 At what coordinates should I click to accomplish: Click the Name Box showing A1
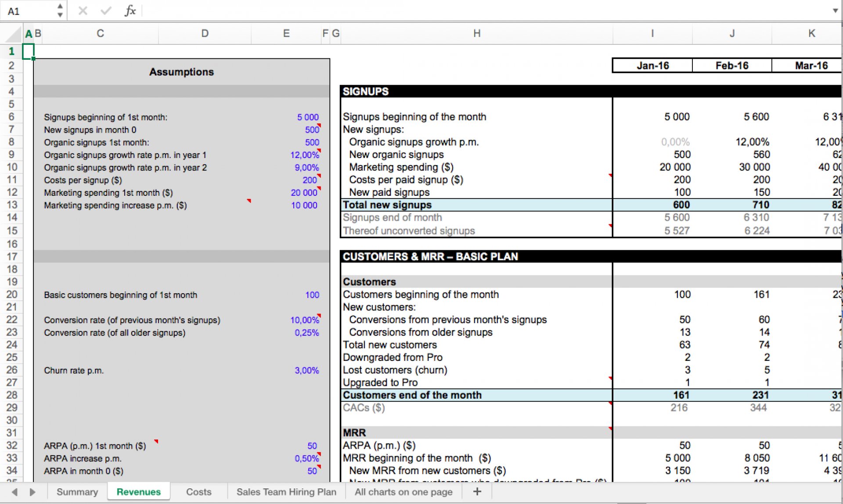(29, 11)
